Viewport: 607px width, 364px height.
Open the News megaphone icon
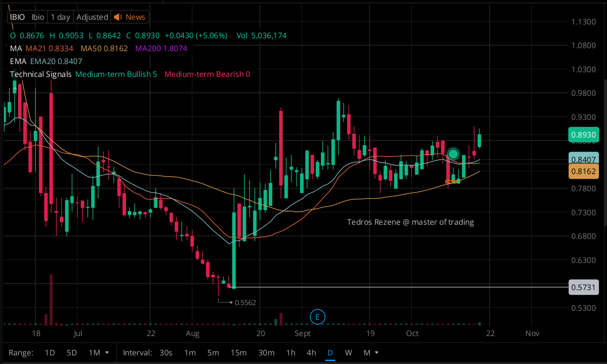pyautogui.click(x=118, y=17)
